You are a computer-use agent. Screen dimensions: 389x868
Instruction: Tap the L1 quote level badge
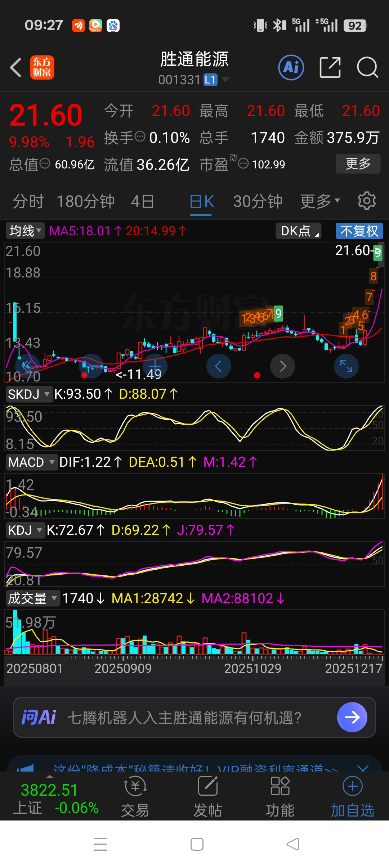210,80
